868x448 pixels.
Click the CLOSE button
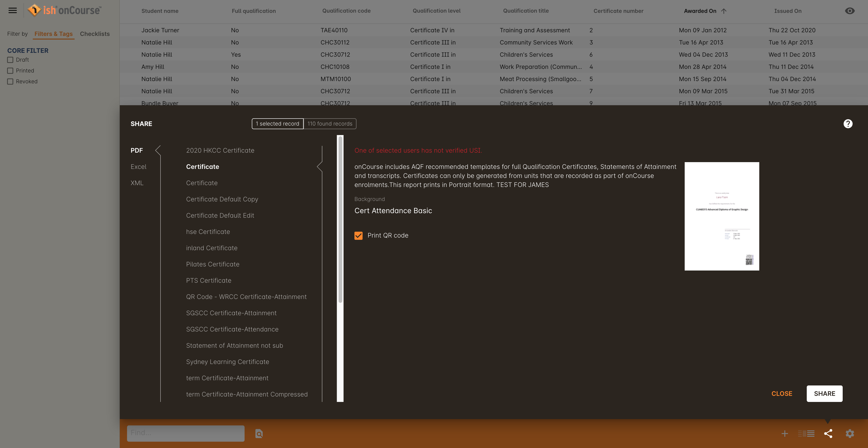pyautogui.click(x=781, y=393)
